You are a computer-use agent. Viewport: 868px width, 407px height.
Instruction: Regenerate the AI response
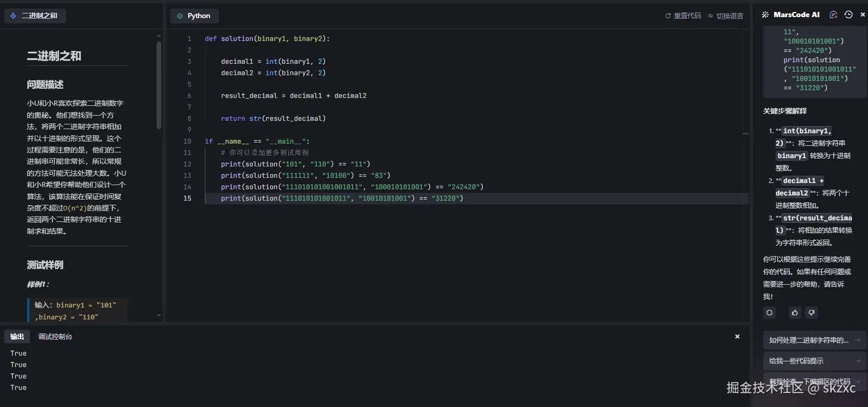769,313
